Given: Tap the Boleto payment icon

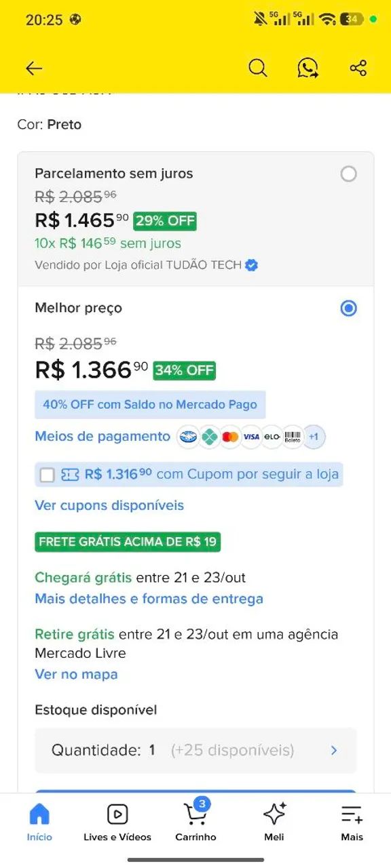Looking at the screenshot, I should (x=293, y=437).
